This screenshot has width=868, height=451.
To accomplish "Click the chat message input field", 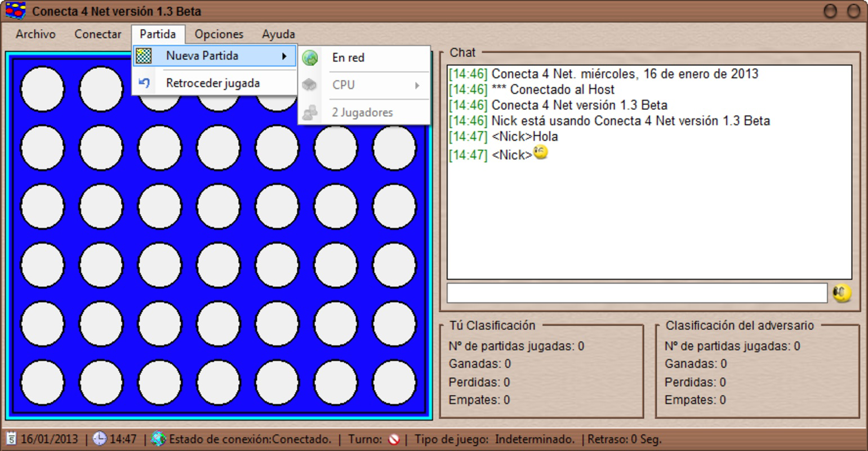I will (637, 293).
